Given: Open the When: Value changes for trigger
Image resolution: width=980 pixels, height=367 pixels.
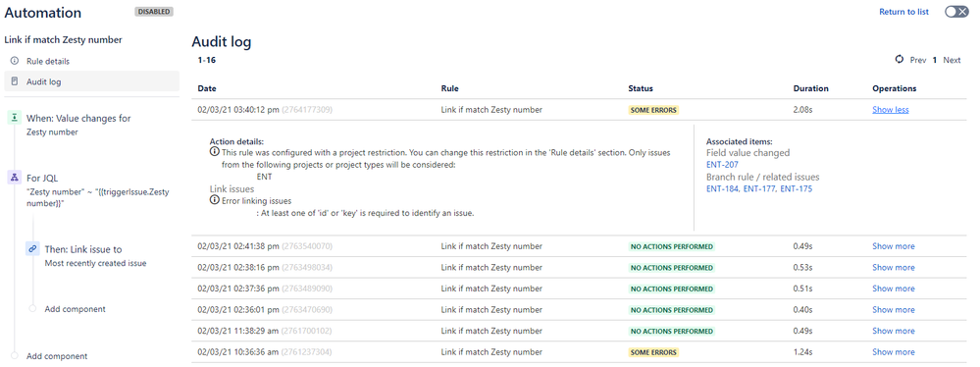Looking at the screenshot, I should coord(78,125).
